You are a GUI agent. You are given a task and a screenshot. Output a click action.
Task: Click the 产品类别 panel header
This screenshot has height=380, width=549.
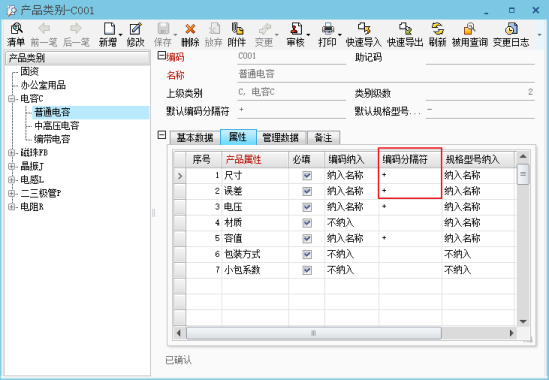(77, 58)
